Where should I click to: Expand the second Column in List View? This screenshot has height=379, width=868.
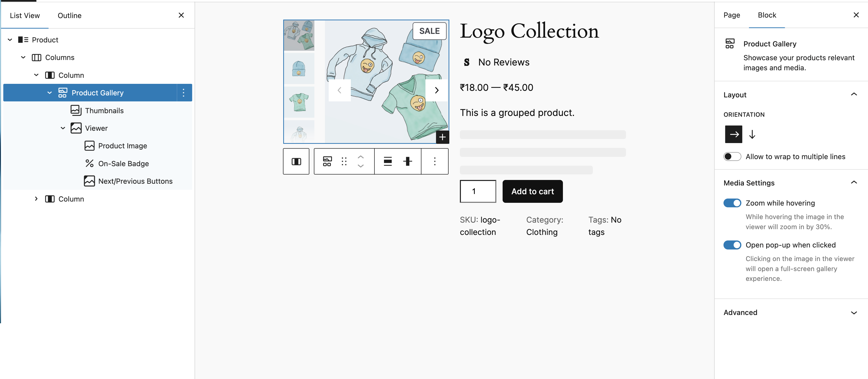pos(36,199)
